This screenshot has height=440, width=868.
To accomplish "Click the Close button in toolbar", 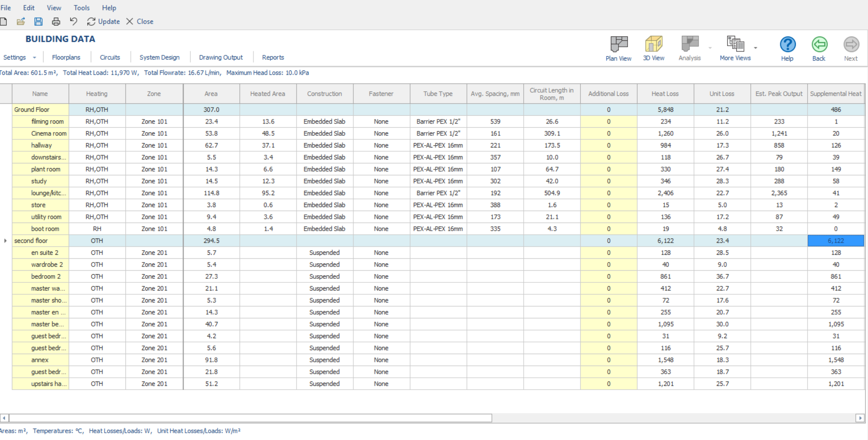I will 140,21.
